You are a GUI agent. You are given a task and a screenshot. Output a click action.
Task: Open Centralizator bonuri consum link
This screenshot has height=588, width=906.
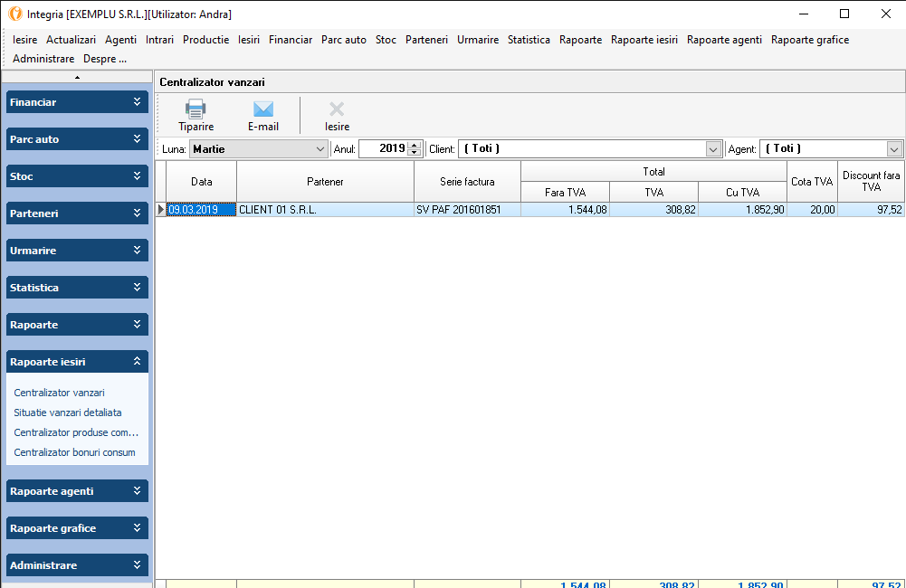click(x=74, y=452)
